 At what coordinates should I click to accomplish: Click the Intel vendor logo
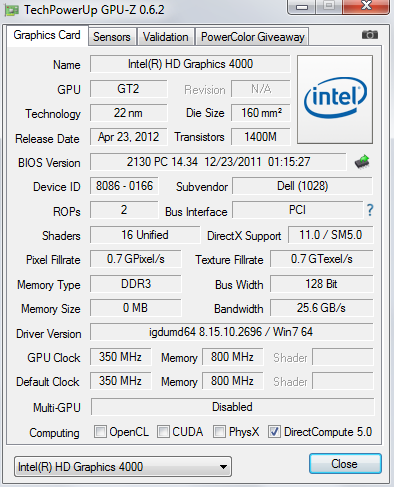click(335, 99)
